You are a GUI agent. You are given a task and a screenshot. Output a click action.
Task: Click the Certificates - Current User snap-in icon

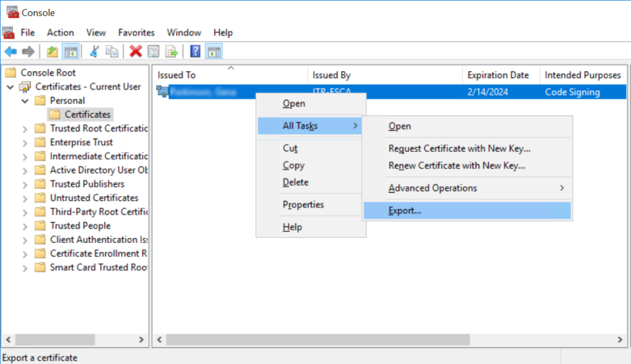(25, 87)
